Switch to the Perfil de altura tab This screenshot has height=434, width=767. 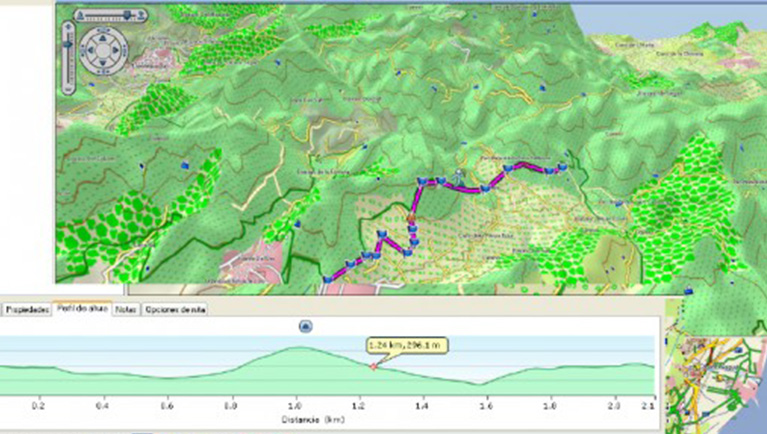tap(82, 310)
